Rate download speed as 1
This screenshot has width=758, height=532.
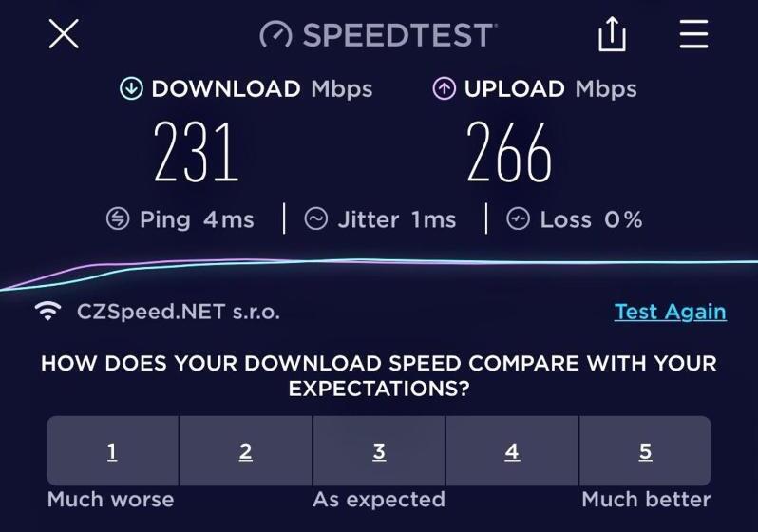pyautogui.click(x=113, y=450)
